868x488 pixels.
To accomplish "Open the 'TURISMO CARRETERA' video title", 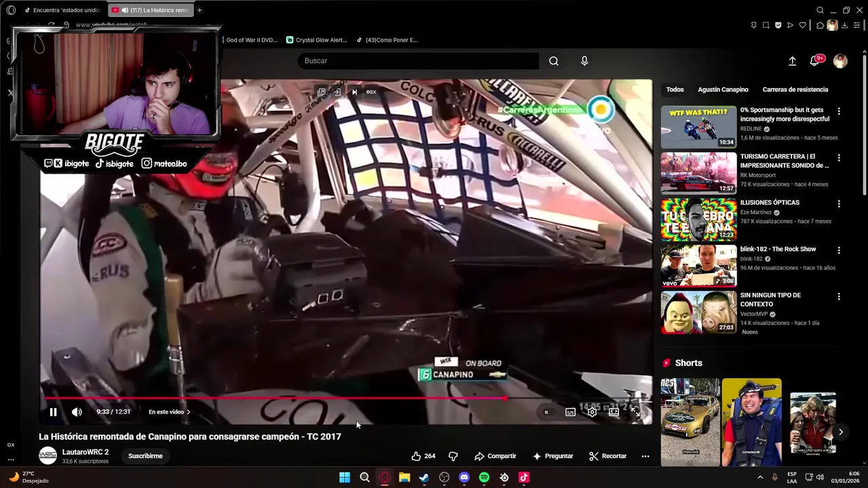I will pos(785,161).
